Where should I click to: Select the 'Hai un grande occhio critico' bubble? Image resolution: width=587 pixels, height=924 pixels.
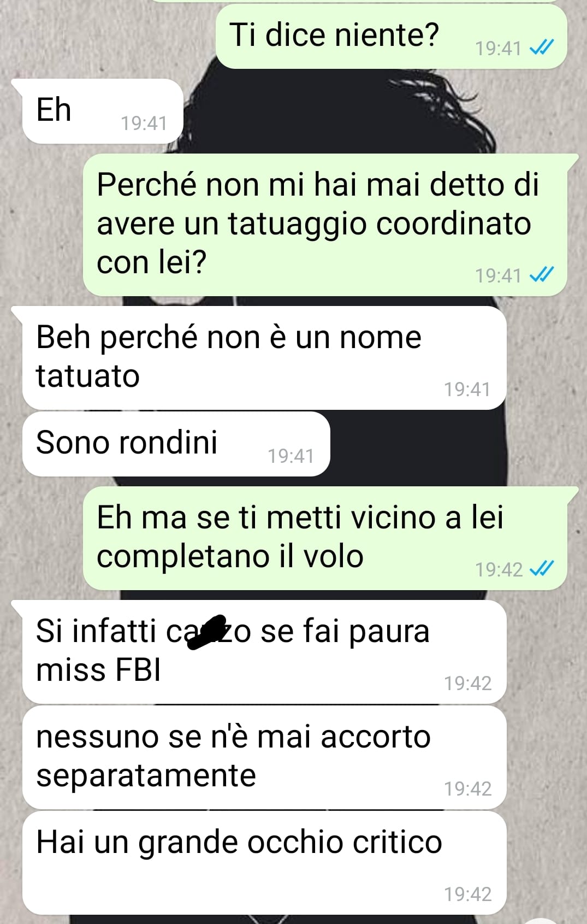click(x=264, y=863)
